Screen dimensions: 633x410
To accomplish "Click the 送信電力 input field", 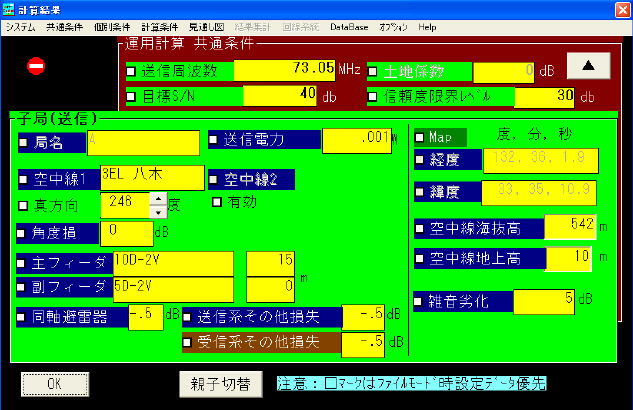I will tap(358, 141).
